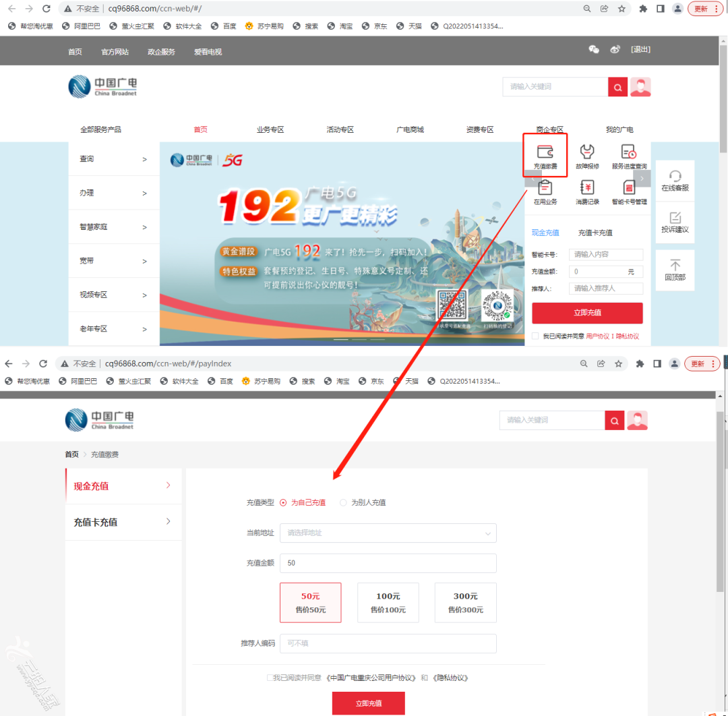The image size is (728, 716).
Task: Reload page in lower browser window
Action: [x=42, y=363]
